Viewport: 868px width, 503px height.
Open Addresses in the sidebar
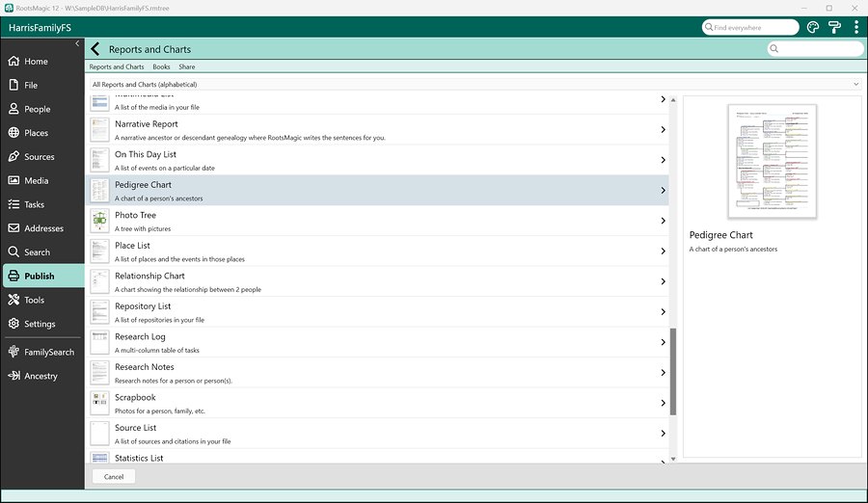pos(43,228)
